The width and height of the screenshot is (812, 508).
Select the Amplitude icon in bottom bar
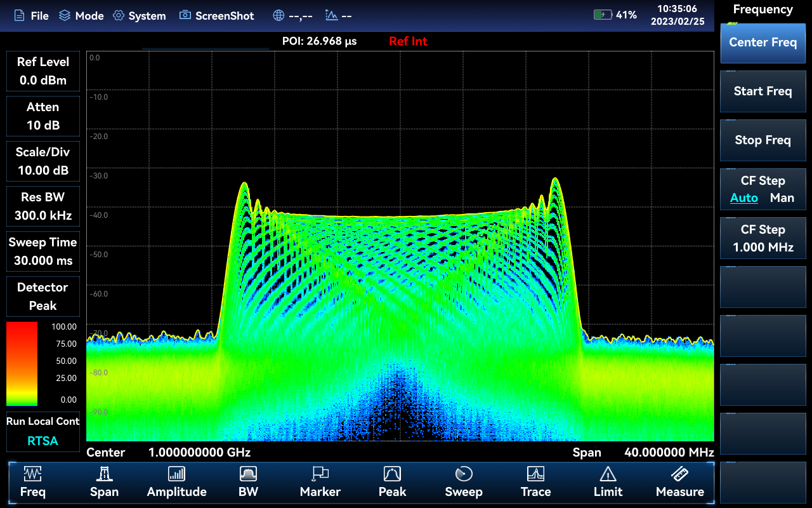(x=176, y=474)
